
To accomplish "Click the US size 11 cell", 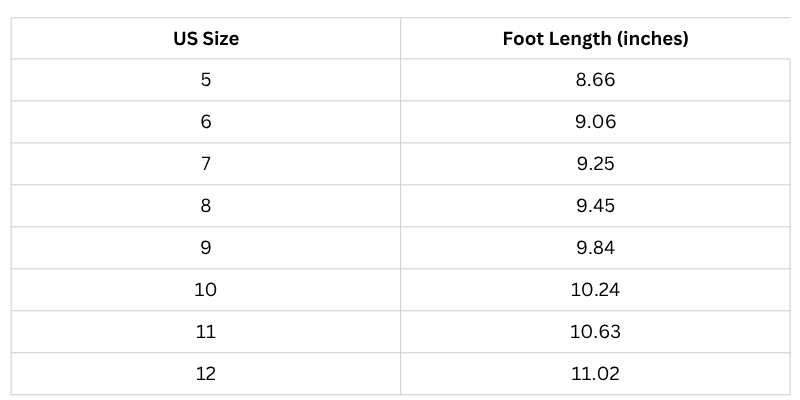I will pos(206,332).
